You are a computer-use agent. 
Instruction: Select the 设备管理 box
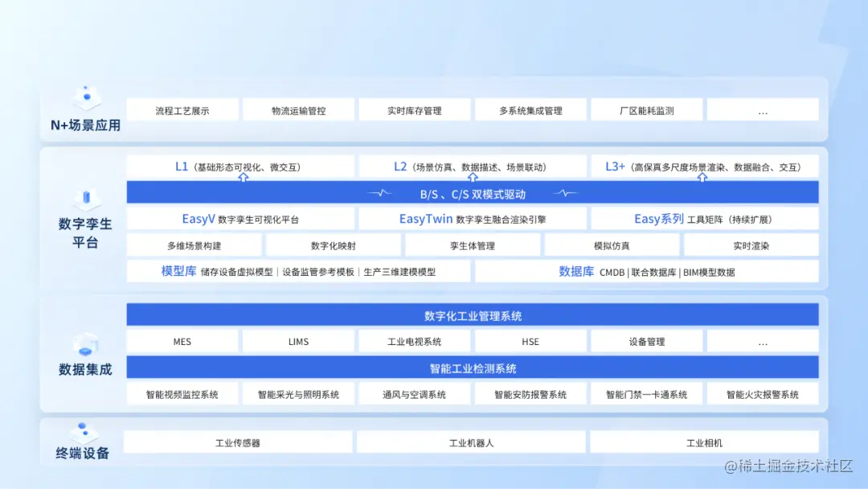click(646, 341)
